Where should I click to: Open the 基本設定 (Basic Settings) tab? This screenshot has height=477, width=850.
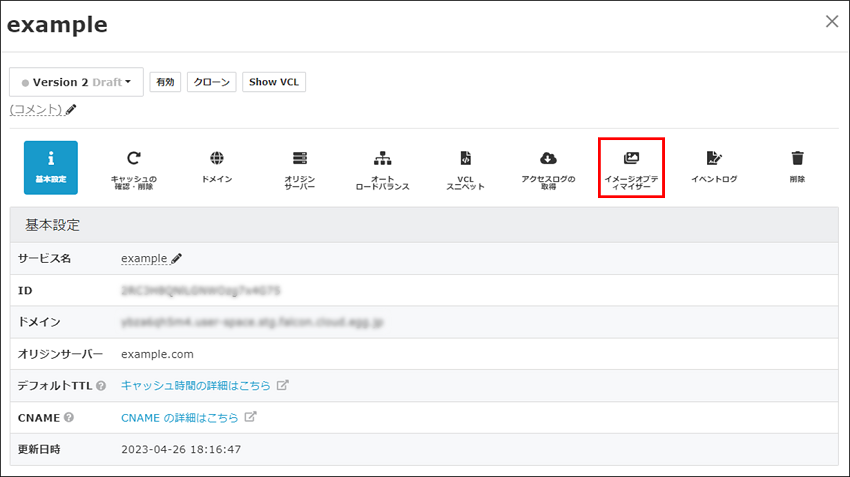click(50, 167)
